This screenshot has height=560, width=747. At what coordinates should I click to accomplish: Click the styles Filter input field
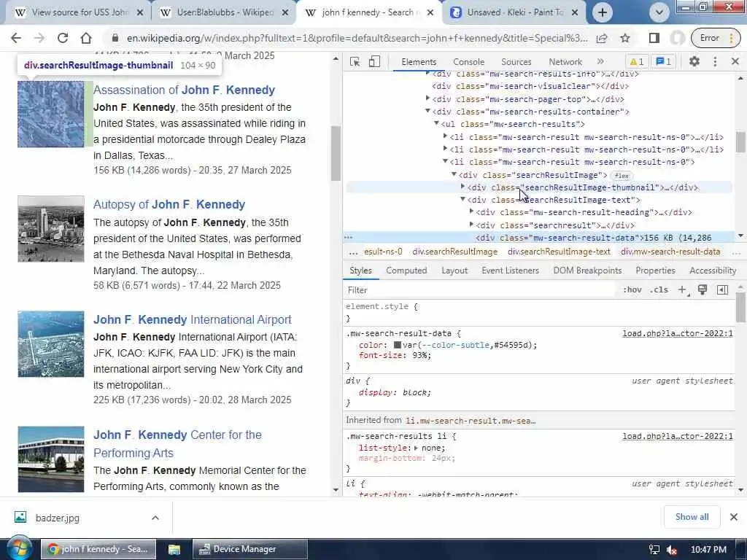[x=481, y=290]
